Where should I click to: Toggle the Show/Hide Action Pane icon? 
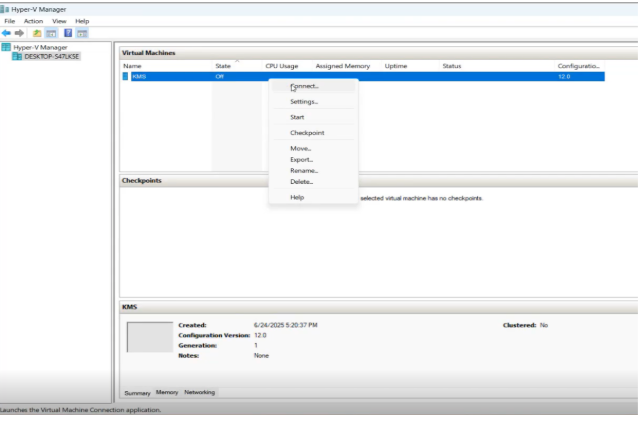[x=82, y=33]
